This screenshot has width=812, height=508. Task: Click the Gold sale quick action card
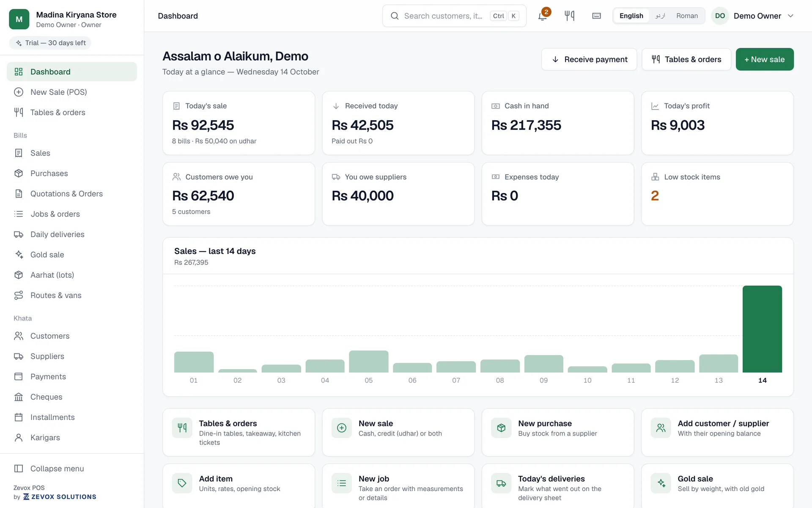(717, 486)
